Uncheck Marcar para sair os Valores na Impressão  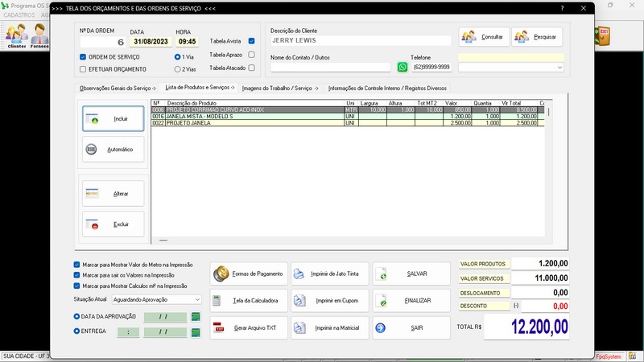[76, 274]
